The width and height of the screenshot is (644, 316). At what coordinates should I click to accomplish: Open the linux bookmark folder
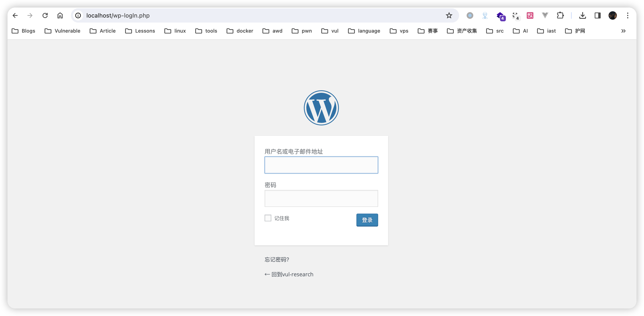175,31
